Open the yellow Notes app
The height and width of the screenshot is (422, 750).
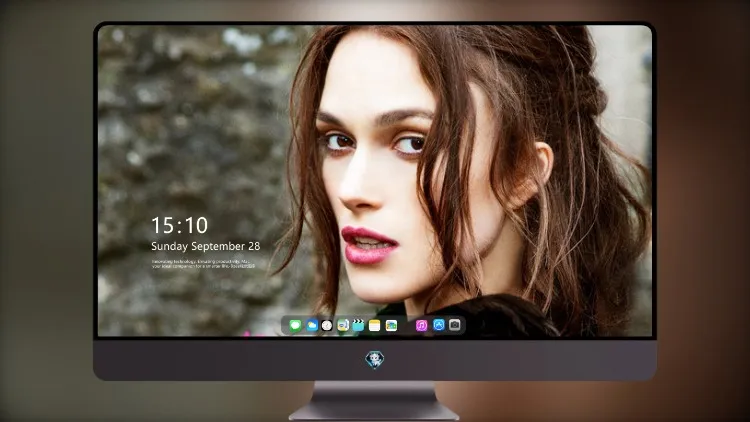click(375, 326)
